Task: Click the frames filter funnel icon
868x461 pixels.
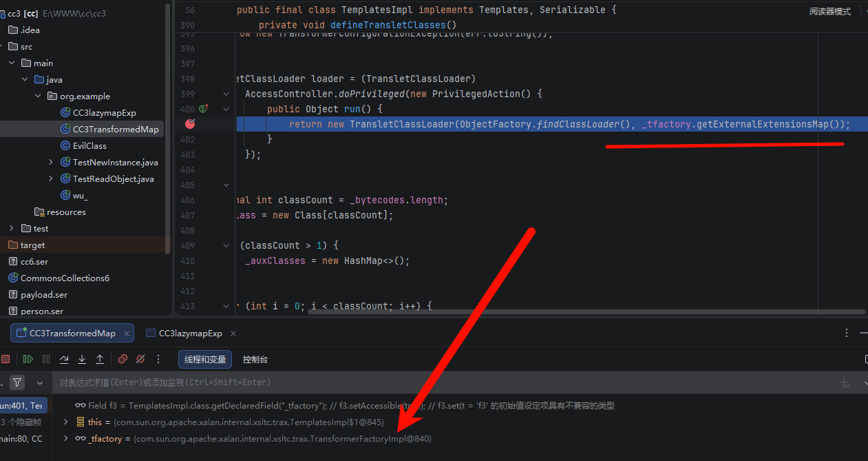Action: coord(17,382)
